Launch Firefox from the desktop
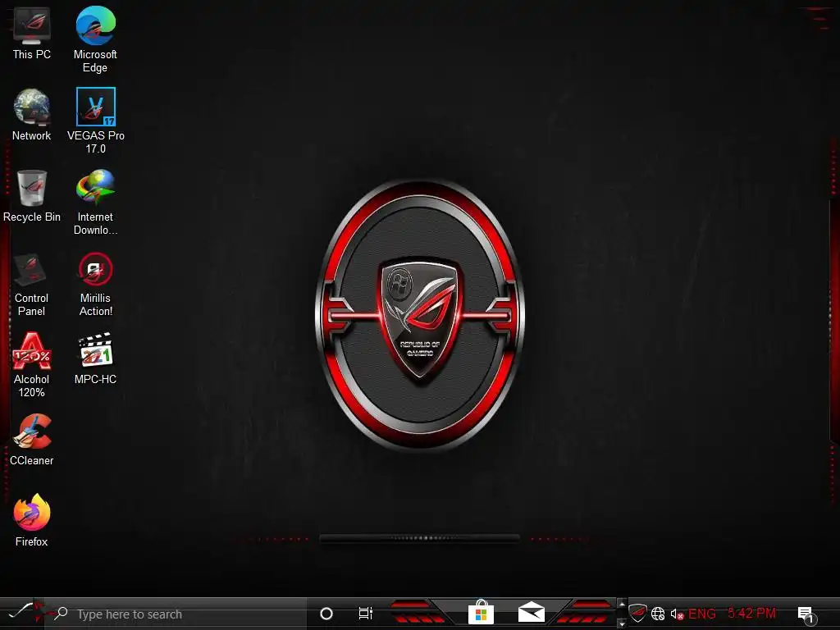This screenshot has height=630, width=840. click(x=32, y=521)
